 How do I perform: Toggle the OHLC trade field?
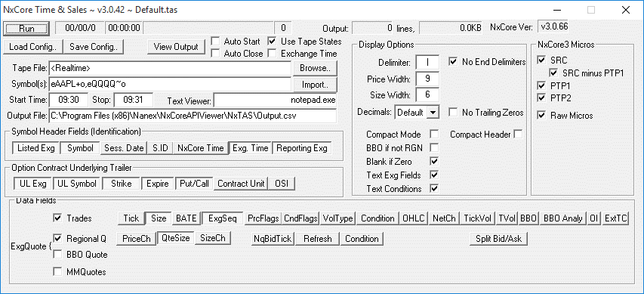coord(414,218)
